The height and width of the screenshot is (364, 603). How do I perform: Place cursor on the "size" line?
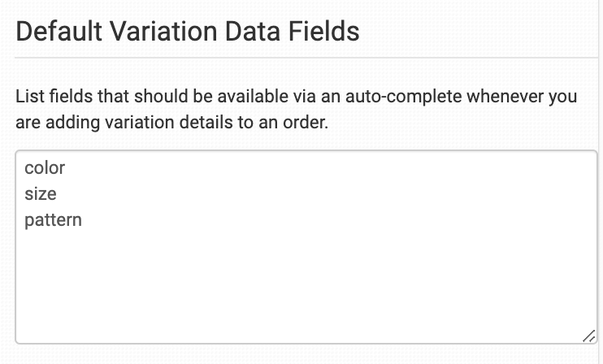[x=41, y=194]
